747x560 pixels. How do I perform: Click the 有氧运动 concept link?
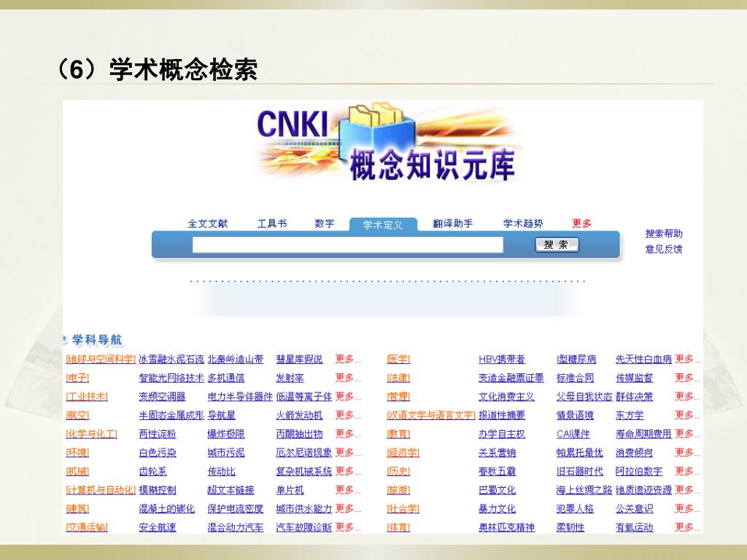tap(634, 528)
